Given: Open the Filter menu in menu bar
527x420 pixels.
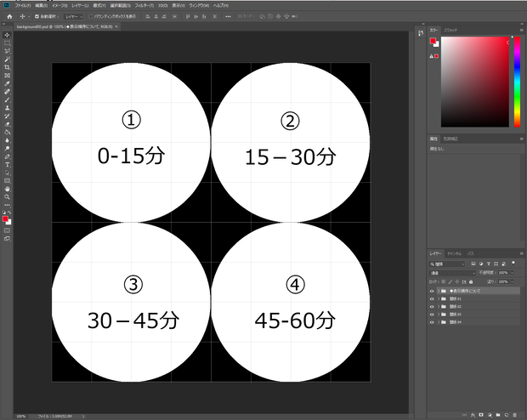Looking at the screenshot, I should (144, 6).
